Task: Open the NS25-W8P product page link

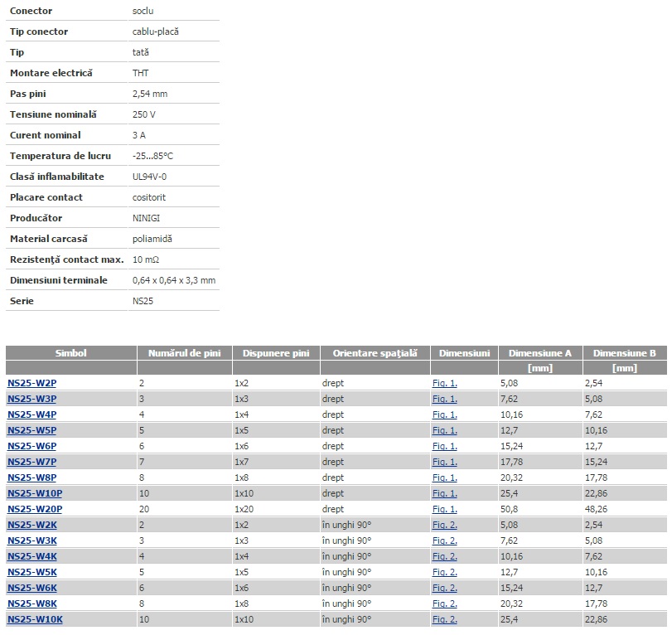Action: click(31, 477)
